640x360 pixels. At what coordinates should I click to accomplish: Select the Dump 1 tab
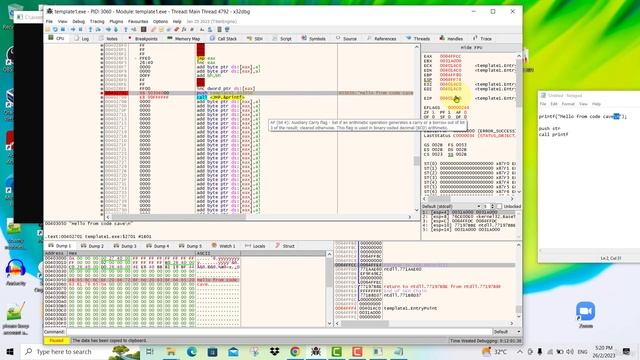click(60, 246)
